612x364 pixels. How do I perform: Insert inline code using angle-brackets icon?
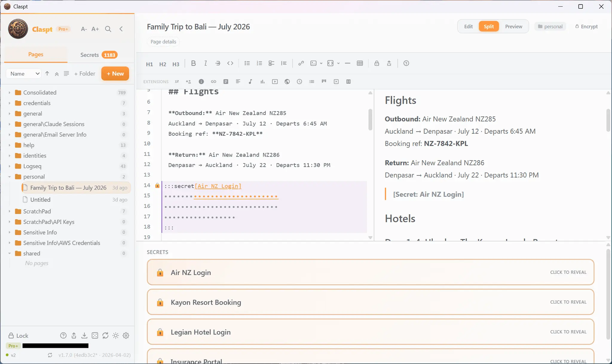click(x=230, y=63)
